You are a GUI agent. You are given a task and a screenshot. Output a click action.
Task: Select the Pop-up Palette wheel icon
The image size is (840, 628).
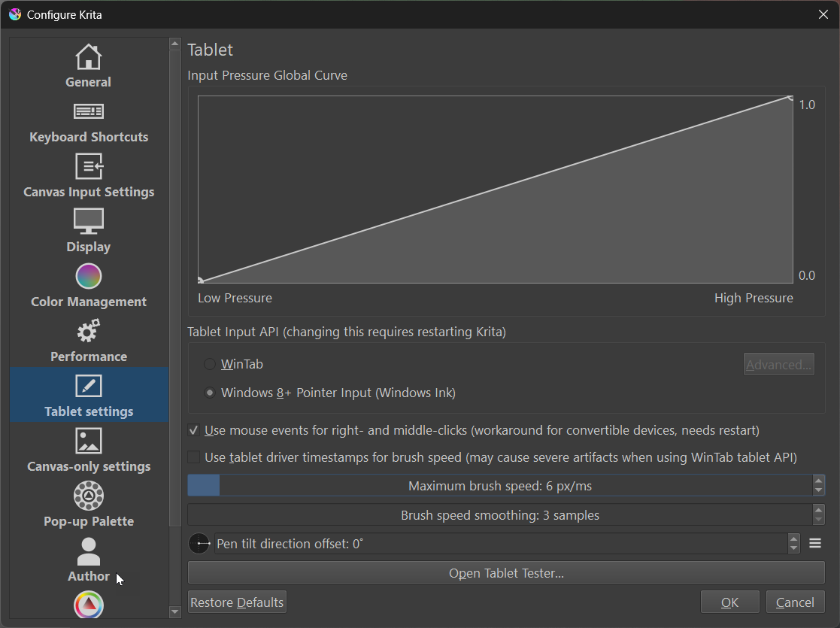tap(89, 496)
